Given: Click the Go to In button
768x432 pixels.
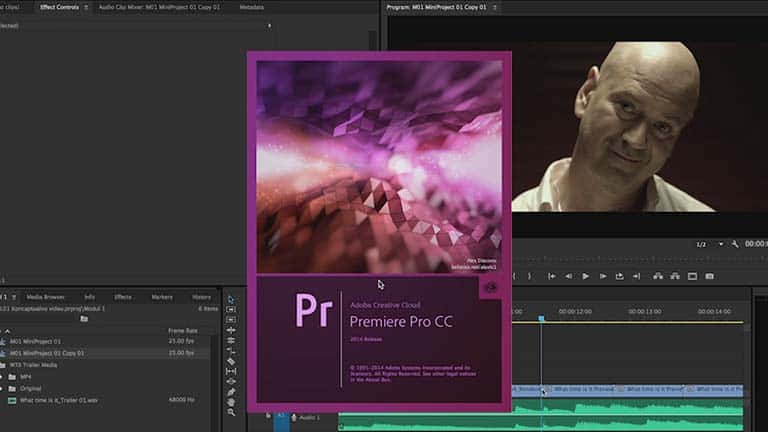Looking at the screenshot, I should (552, 276).
